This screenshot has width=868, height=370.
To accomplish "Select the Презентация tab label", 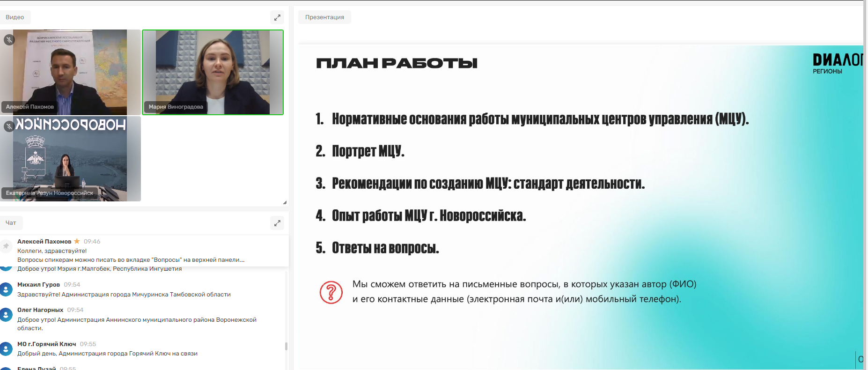I will click(324, 17).
